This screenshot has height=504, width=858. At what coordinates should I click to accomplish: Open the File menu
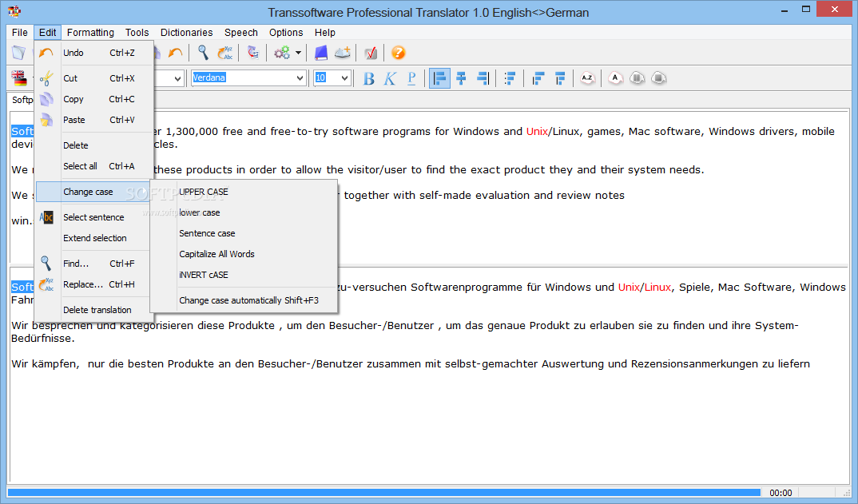point(20,32)
